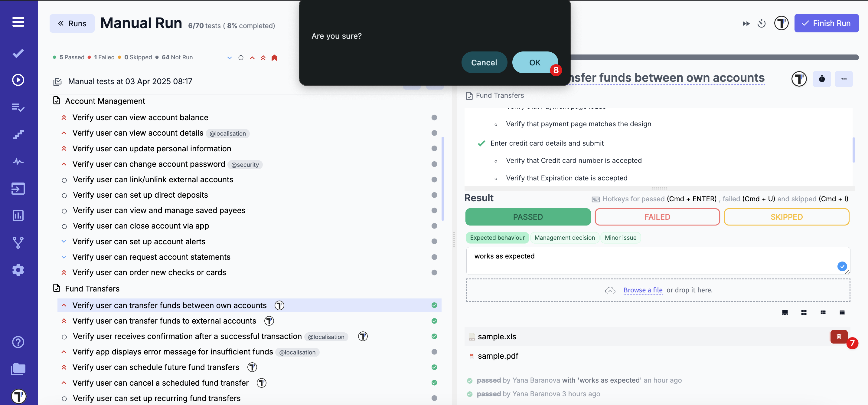Screen dimensions: 868x405
Task: Open the three-dots more options menu
Action: (x=844, y=79)
